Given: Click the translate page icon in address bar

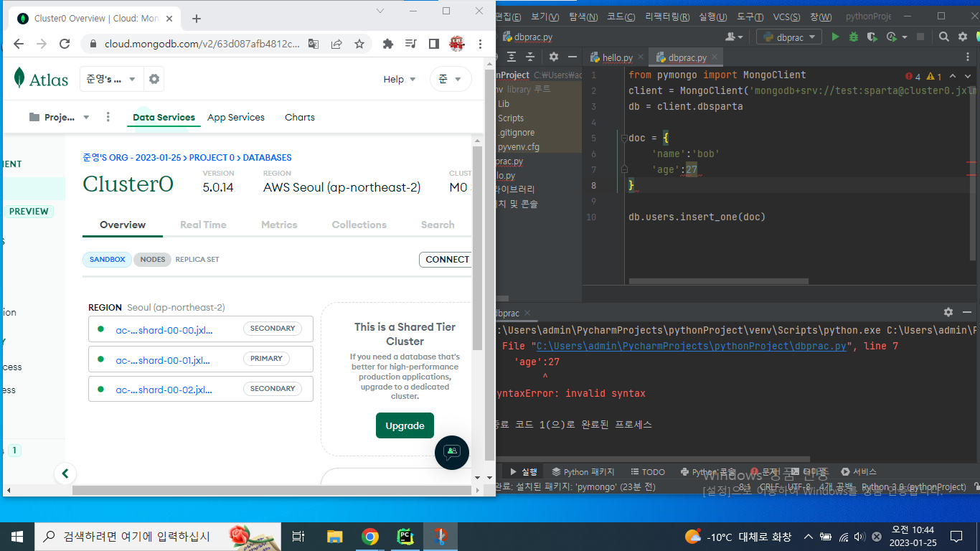Looking at the screenshot, I should (314, 44).
